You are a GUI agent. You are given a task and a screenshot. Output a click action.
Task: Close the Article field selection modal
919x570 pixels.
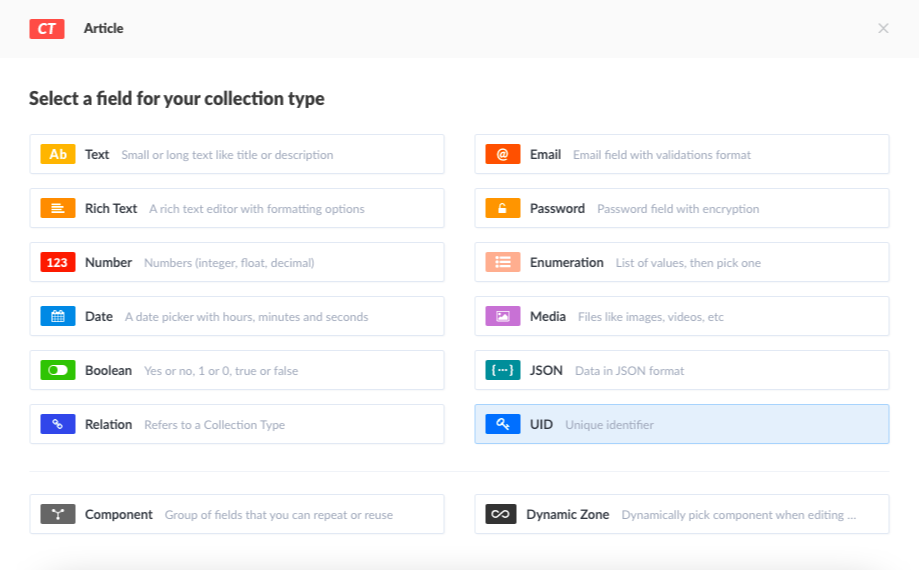pyautogui.click(x=883, y=28)
